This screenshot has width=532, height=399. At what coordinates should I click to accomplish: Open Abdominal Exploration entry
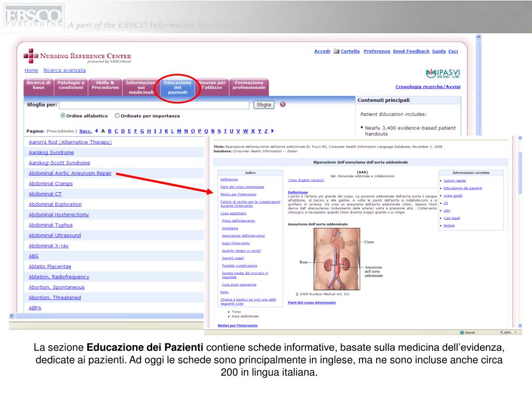pos(55,204)
